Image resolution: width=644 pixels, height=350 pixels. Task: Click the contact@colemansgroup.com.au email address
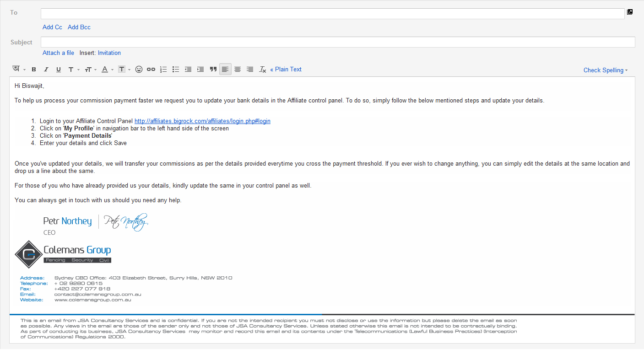point(97,295)
